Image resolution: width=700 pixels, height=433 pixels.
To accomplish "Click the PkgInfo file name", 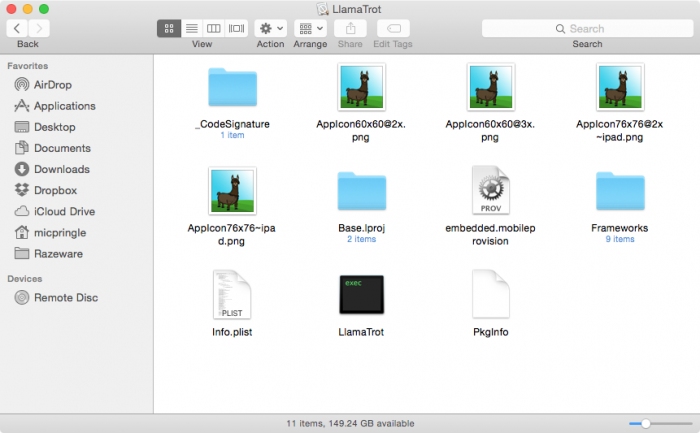I will pos(491,332).
